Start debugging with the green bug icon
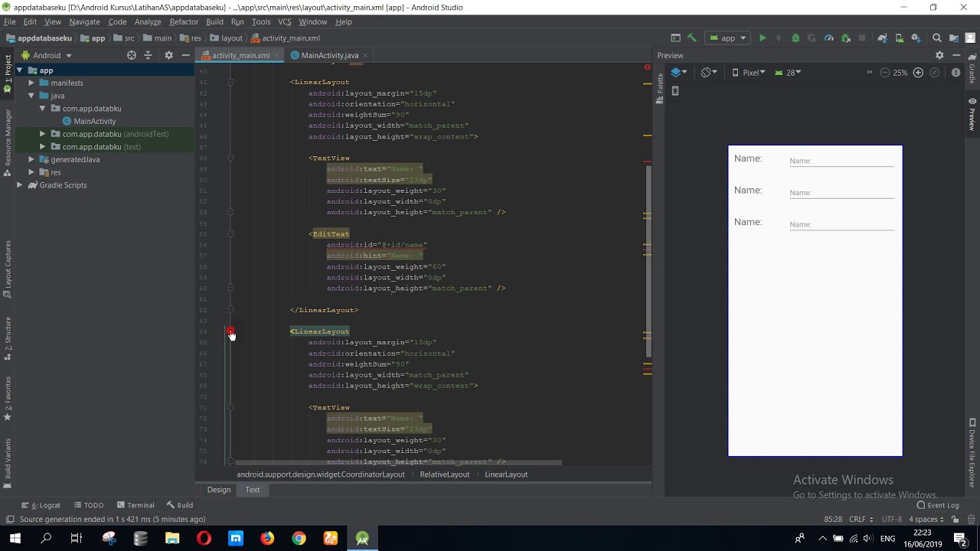 [795, 37]
